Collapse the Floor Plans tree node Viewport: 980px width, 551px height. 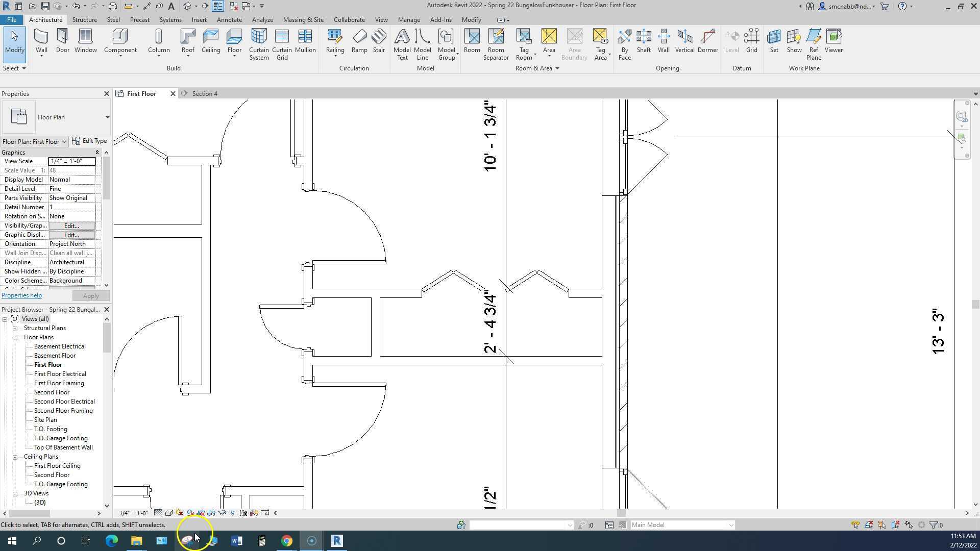[x=15, y=337]
